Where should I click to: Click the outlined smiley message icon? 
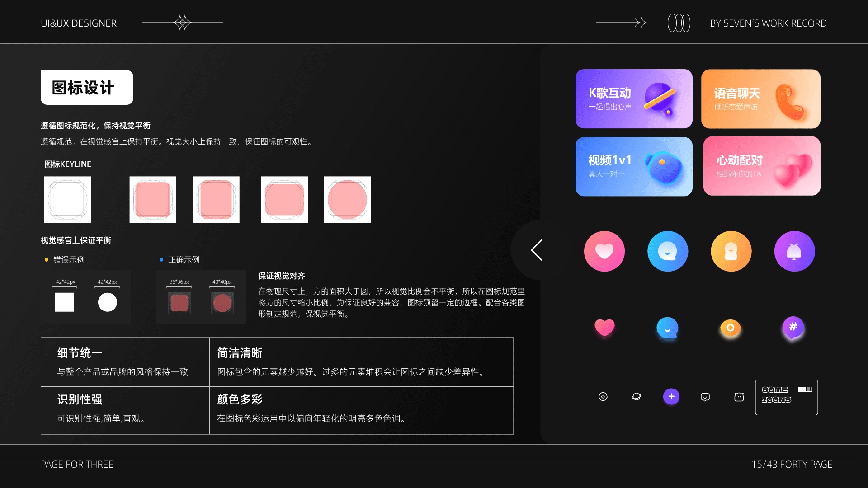(x=705, y=397)
